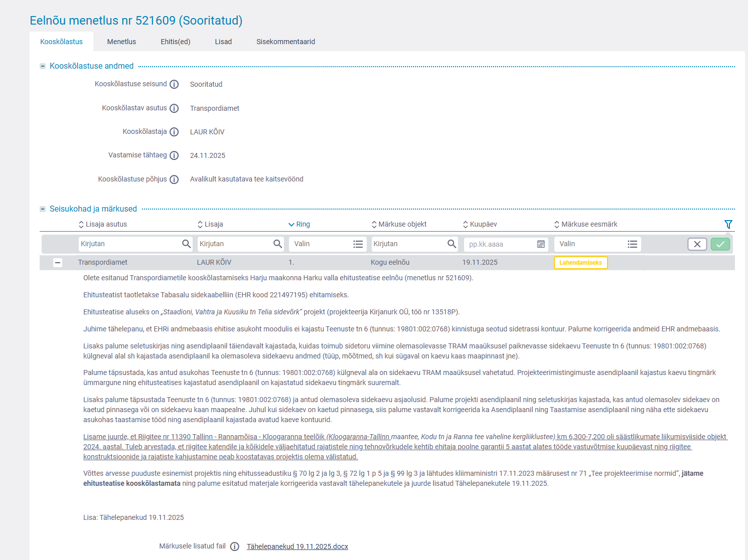Click the filter funnel icon
Viewport: 748px width, 560px height.
click(x=728, y=225)
